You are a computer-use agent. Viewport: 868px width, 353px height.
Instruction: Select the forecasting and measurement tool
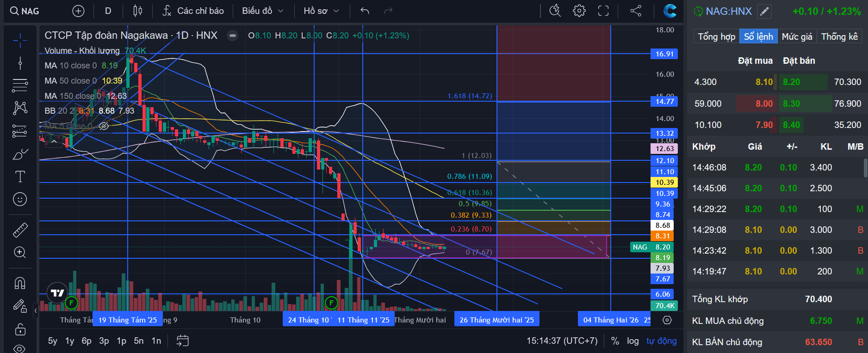pos(20,131)
